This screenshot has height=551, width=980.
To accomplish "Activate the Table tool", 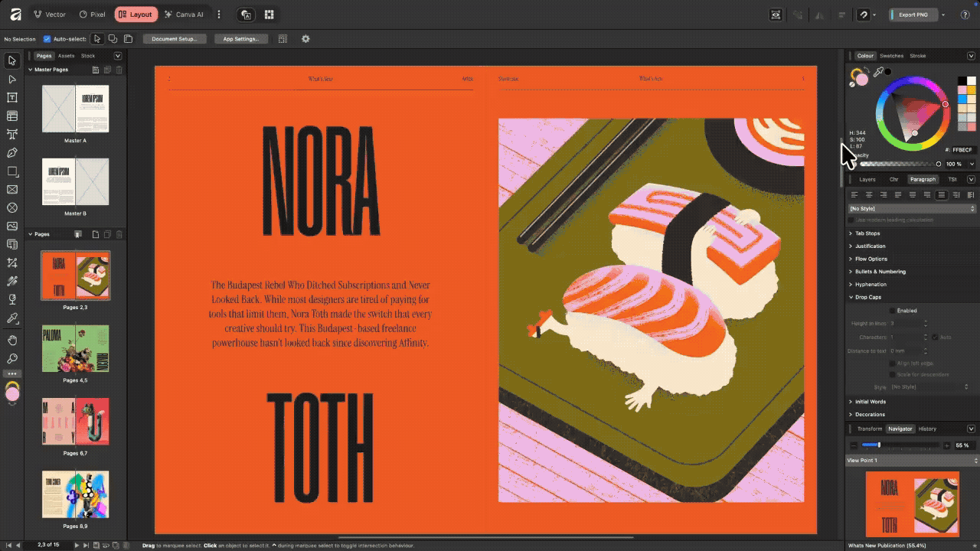I will 11,116.
